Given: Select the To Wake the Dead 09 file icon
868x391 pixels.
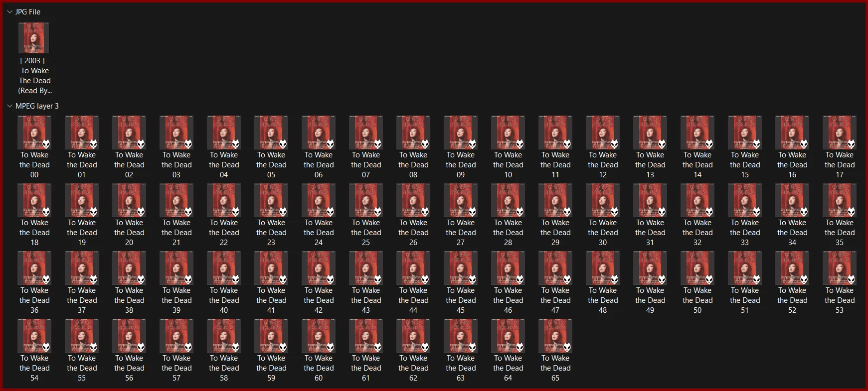Looking at the screenshot, I should tap(461, 132).
